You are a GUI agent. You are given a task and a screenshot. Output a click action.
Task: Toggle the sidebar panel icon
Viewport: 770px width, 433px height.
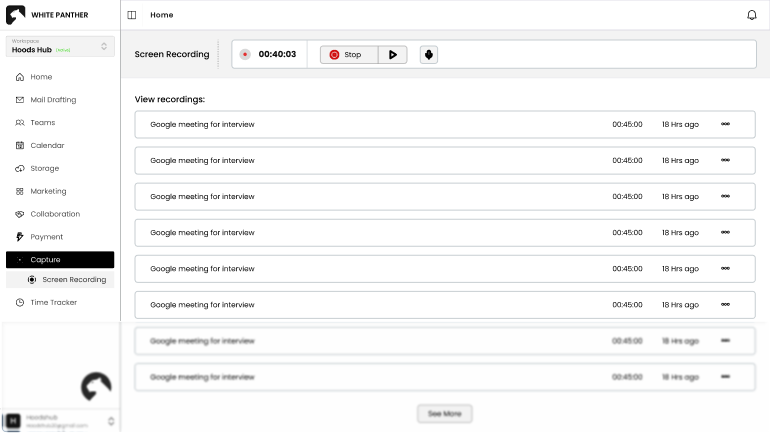[x=132, y=15]
